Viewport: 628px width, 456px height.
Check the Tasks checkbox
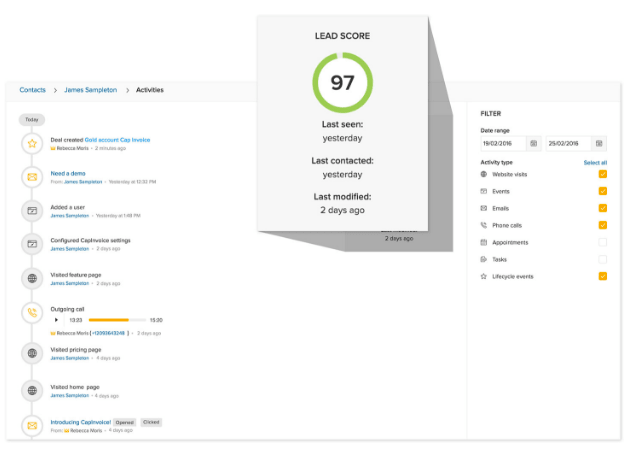pos(602,259)
